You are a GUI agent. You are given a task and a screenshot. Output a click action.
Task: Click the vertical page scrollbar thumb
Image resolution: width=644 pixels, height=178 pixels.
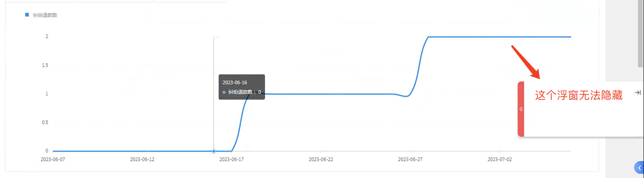tap(641, 34)
